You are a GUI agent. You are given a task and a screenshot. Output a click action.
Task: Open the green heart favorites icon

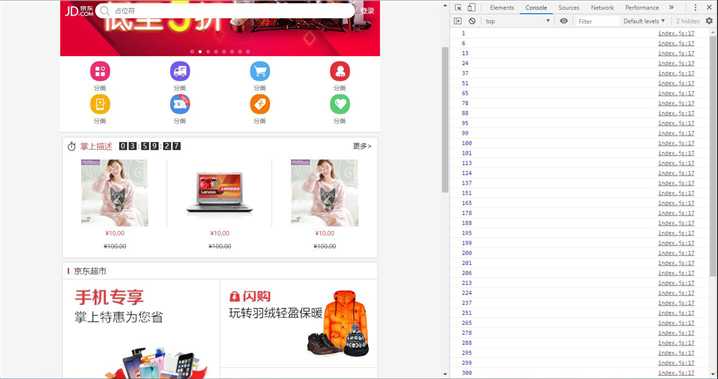click(x=340, y=104)
